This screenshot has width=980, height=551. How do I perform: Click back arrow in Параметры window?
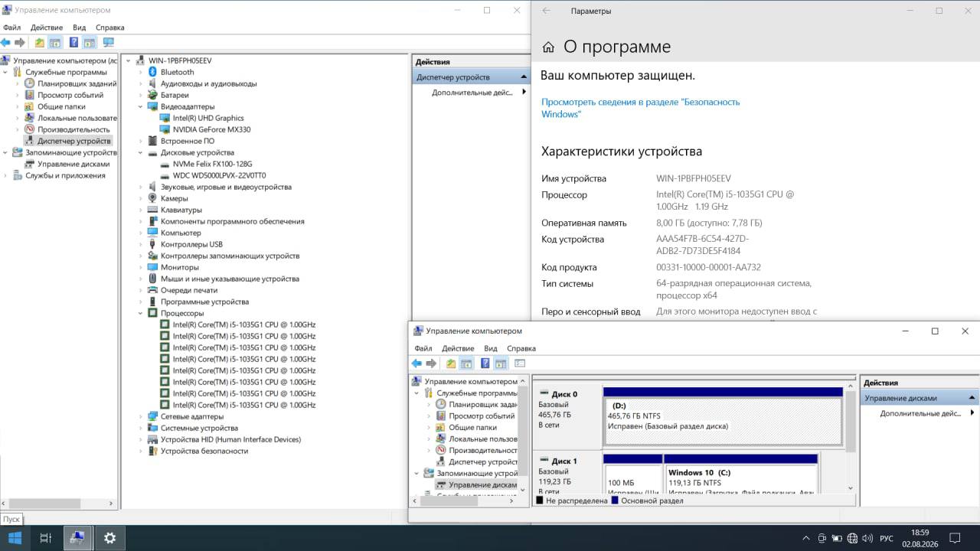pyautogui.click(x=546, y=11)
